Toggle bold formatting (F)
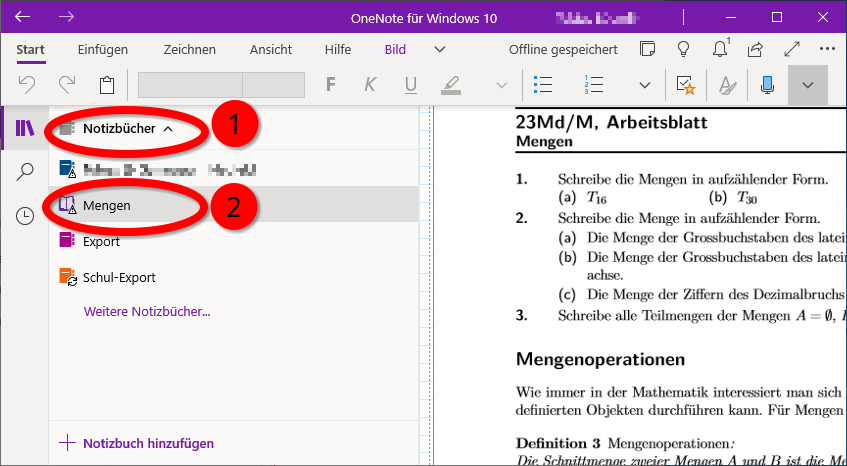This screenshot has width=847, height=466. 331,85
